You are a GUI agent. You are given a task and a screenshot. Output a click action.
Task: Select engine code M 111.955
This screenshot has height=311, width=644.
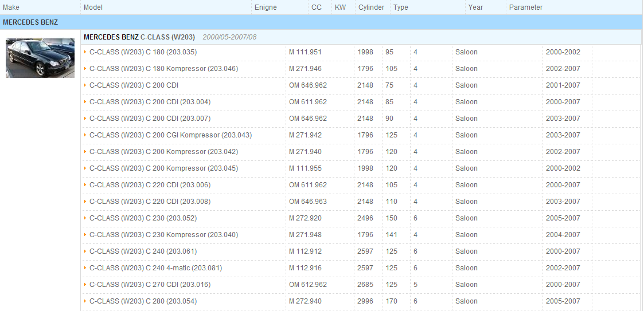click(x=305, y=168)
